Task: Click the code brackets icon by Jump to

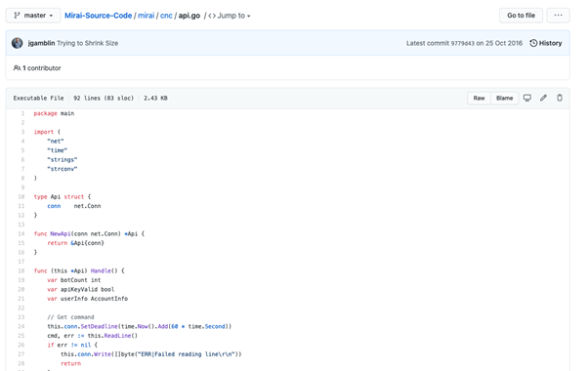Action: (x=212, y=16)
